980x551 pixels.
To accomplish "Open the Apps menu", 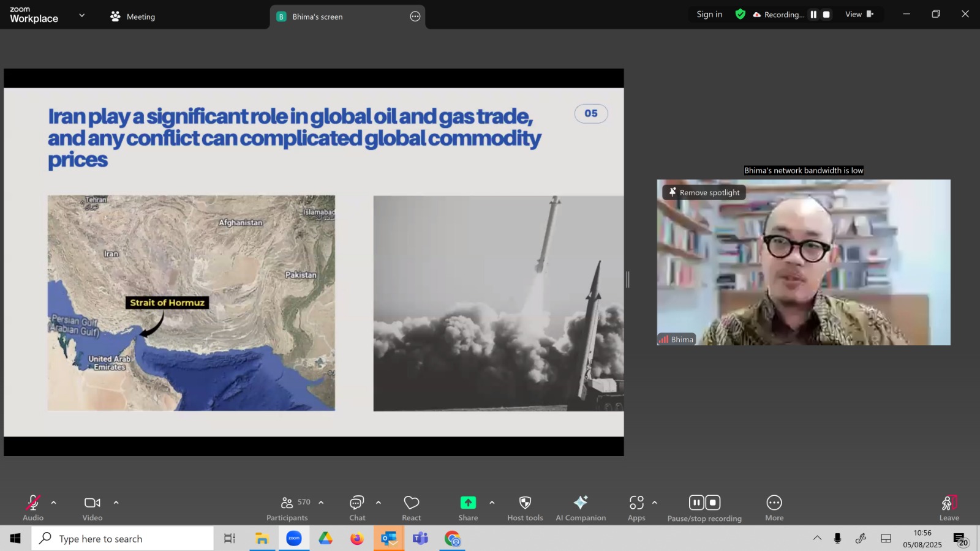I will pyautogui.click(x=636, y=508).
